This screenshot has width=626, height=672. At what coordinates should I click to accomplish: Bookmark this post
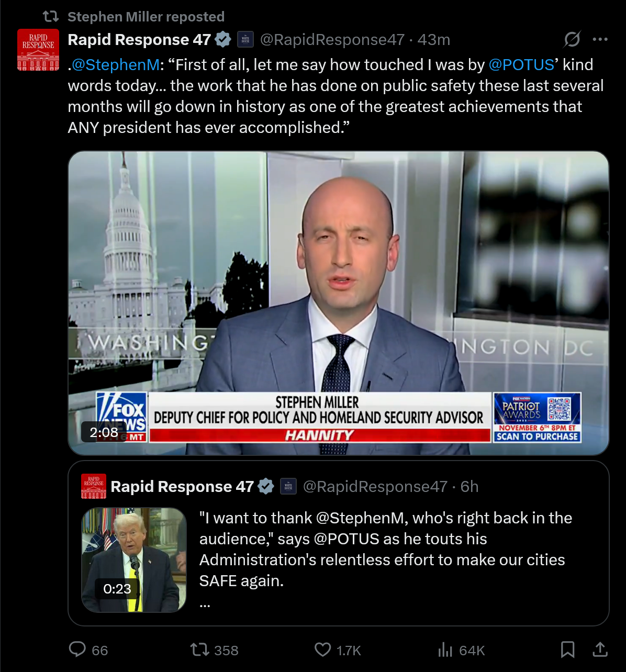pyautogui.click(x=568, y=649)
